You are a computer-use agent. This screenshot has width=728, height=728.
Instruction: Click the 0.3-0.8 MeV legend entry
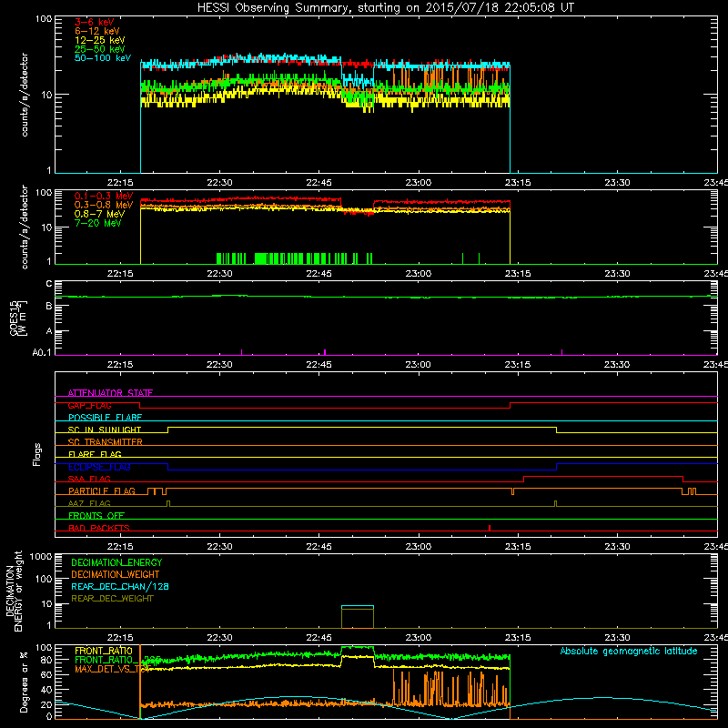point(104,205)
